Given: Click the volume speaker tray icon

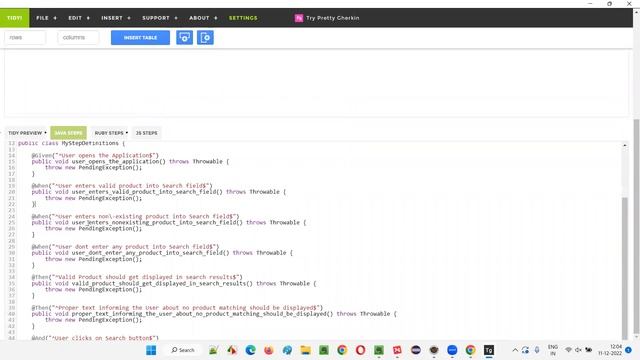Looking at the screenshot, I should pos(578,350).
